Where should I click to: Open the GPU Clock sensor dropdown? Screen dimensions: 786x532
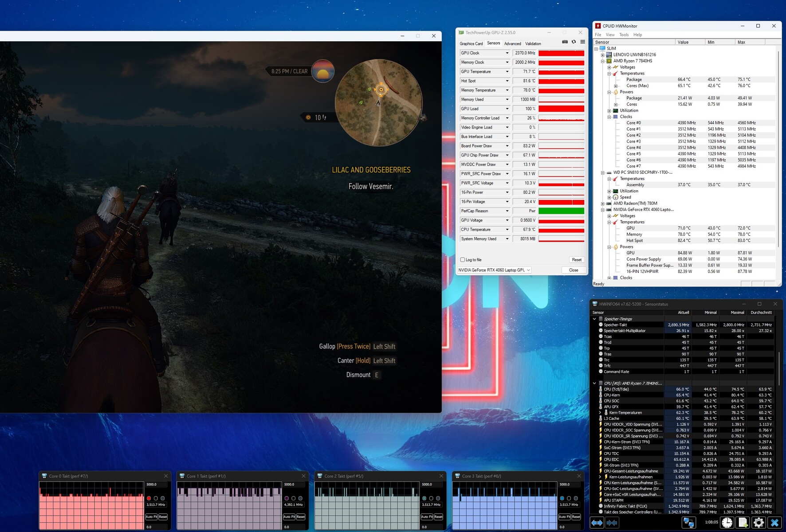(507, 53)
